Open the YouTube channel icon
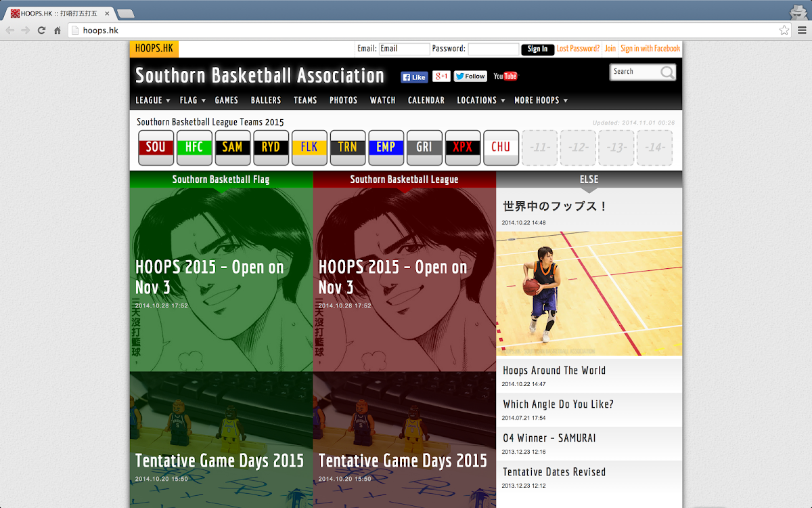812x508 pixels. coord(505,77)
